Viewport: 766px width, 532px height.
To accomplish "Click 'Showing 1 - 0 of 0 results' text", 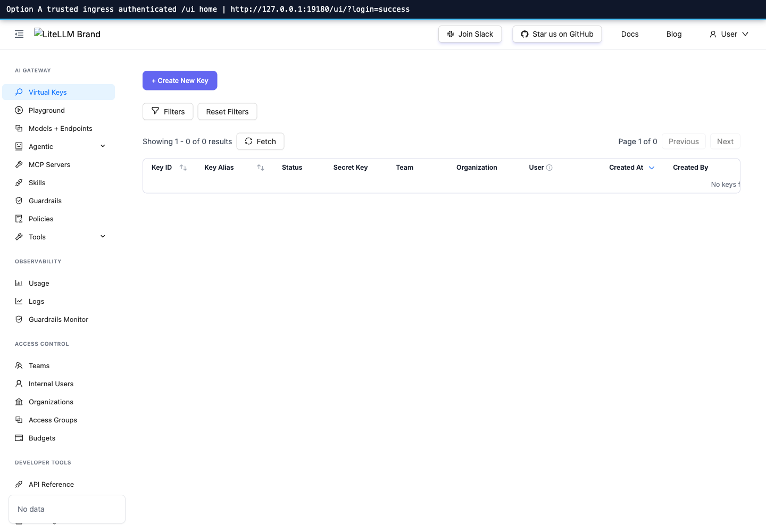I will [187, 142].
